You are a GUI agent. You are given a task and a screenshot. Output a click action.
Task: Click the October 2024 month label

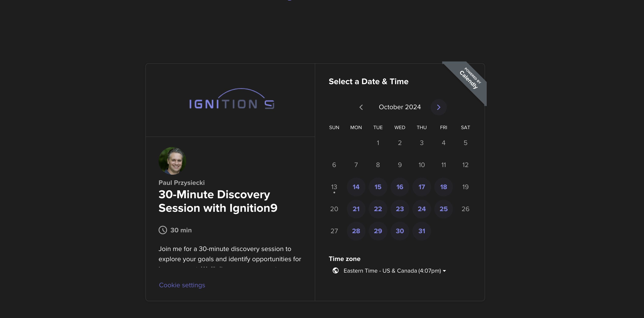click(x=399, y=107)
